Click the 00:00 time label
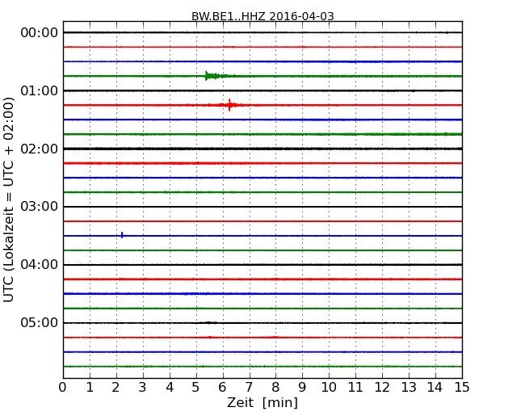Image resolution: width=525 pixels, height=420 pixels. pos(40,33)
